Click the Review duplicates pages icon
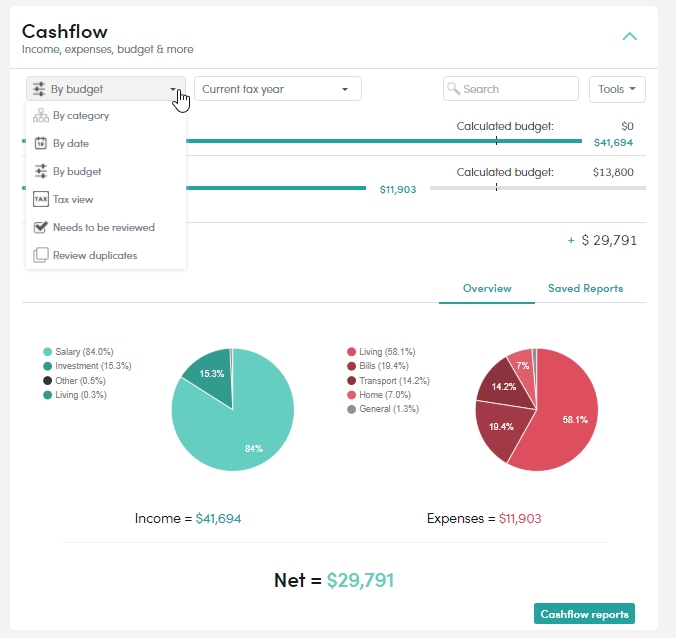Screen dimensions: 676x638 [41, 255]
